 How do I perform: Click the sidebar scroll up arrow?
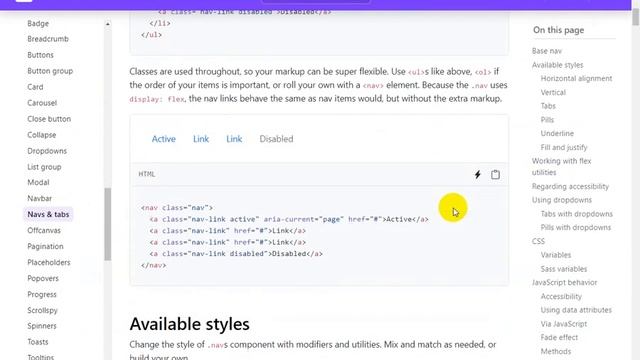[x=108, y=24]
